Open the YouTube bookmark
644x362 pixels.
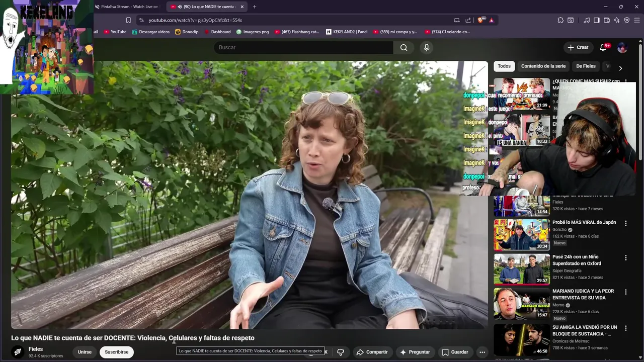click(x=115, y=32)
